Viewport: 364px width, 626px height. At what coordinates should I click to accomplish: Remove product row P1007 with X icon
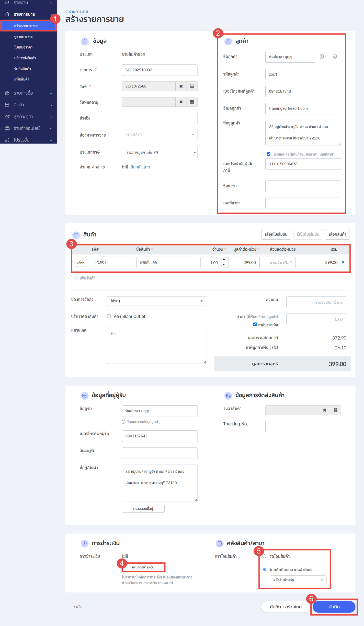343,262
